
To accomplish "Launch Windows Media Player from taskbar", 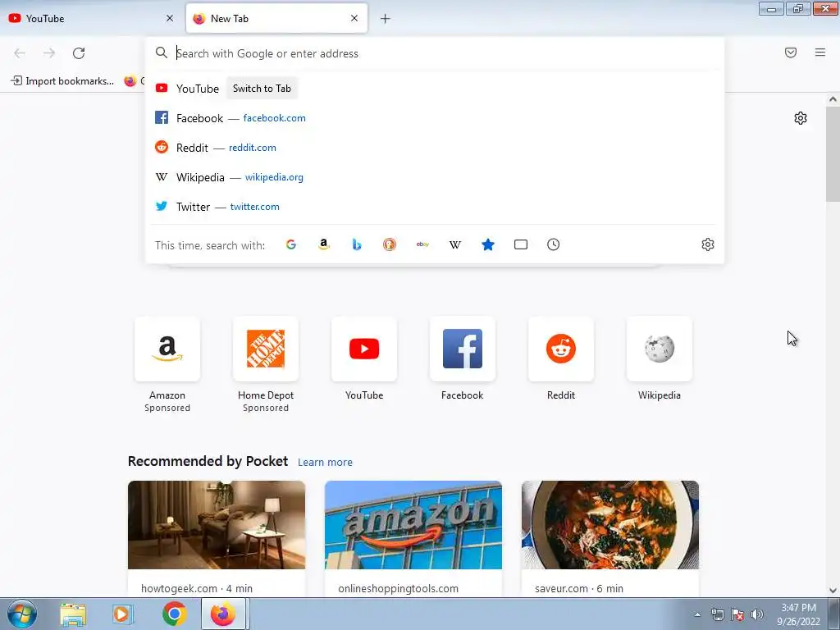I will pyautogui.click(x=122, y=614).
